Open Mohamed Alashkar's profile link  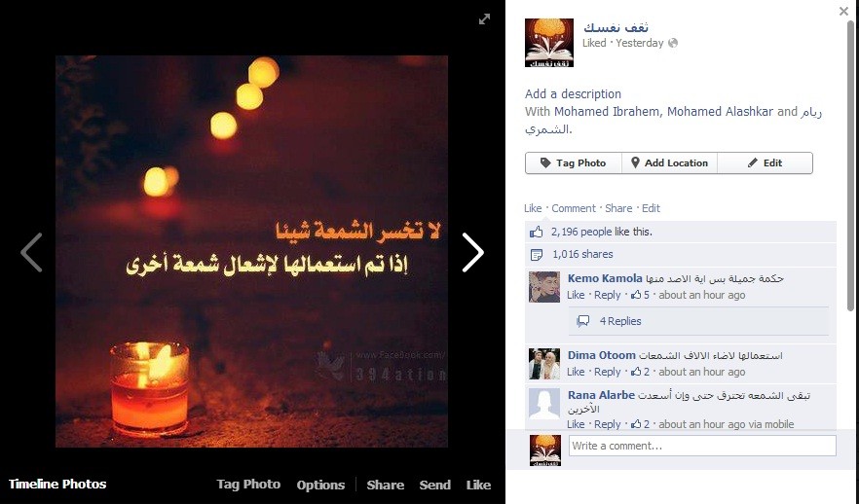point(720,112)
